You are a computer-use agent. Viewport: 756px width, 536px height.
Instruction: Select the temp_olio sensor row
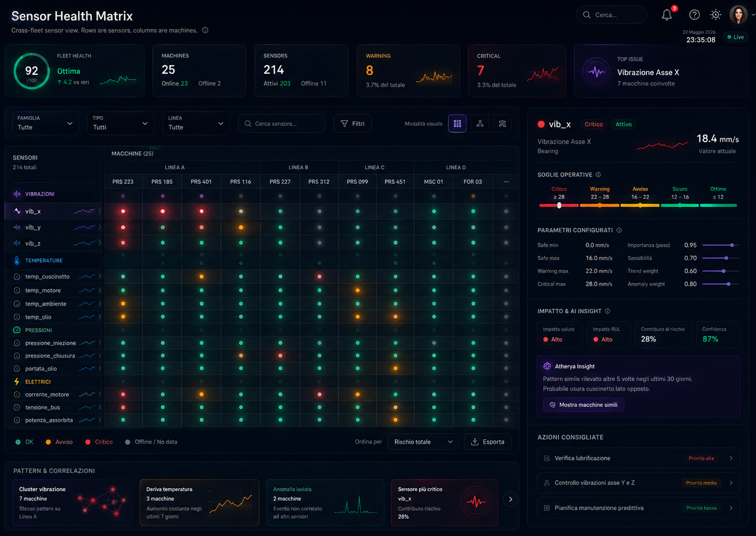54,317
